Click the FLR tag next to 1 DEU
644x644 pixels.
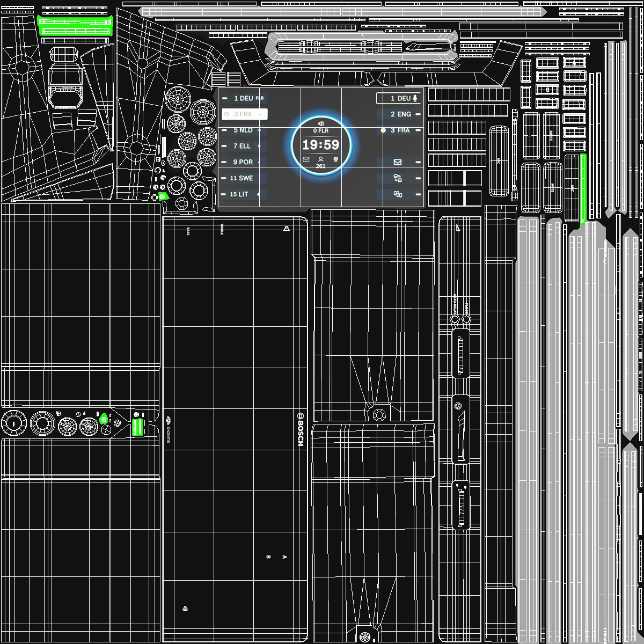(260, 99)
